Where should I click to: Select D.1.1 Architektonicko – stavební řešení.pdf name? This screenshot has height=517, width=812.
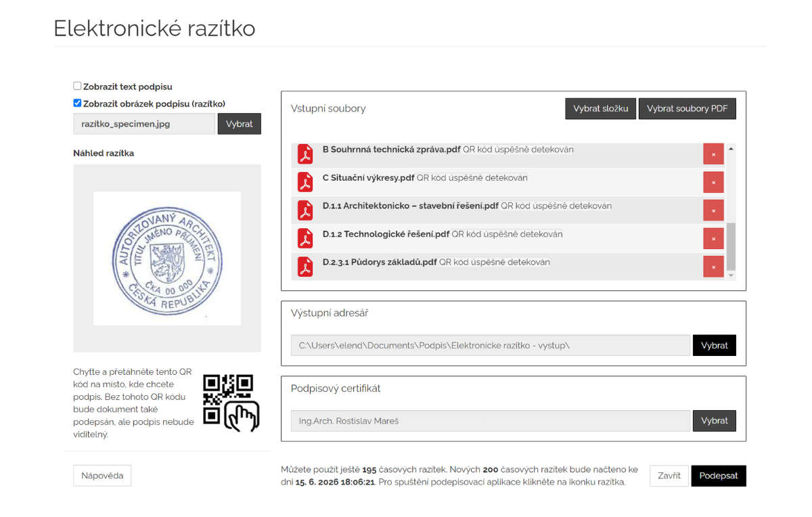(411, 206)
